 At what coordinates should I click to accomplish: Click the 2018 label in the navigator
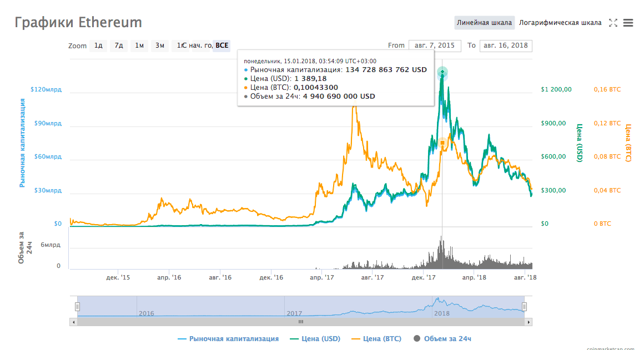click(442, 313)
